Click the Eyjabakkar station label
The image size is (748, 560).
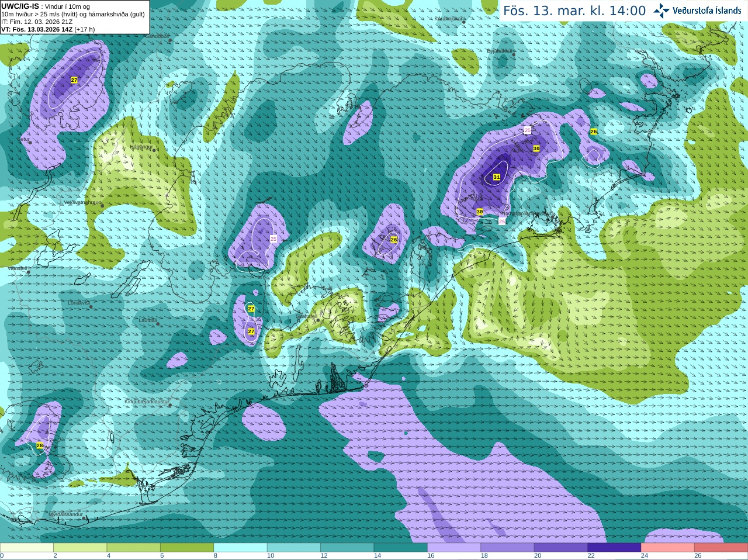(x=500, y=51)
